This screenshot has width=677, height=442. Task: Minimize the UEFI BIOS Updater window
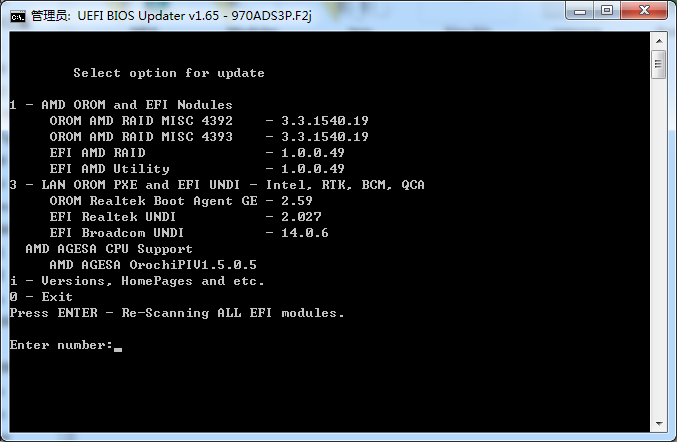tap(580, 10)
